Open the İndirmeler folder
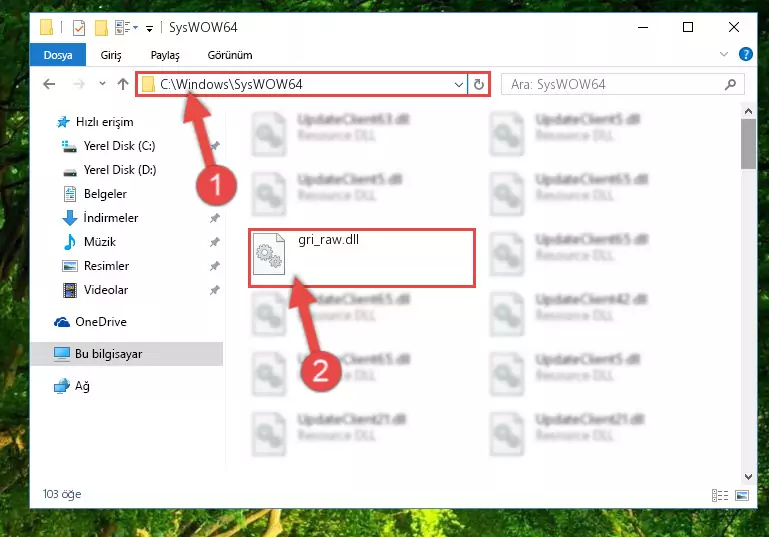 110,218
